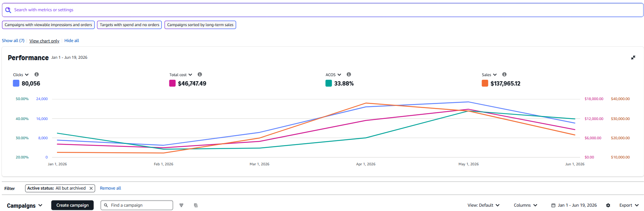Collapse the Performance chart with the shrink icon

pos(633,58)
